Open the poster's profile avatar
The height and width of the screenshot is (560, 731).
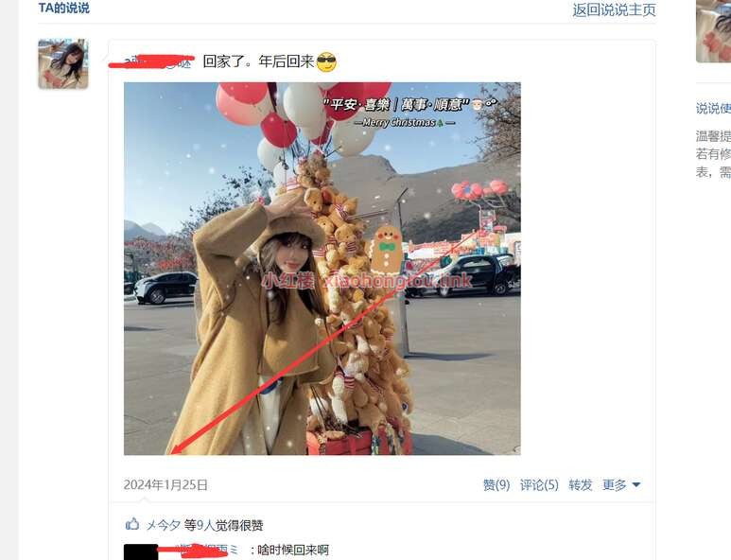click(63, 64)
